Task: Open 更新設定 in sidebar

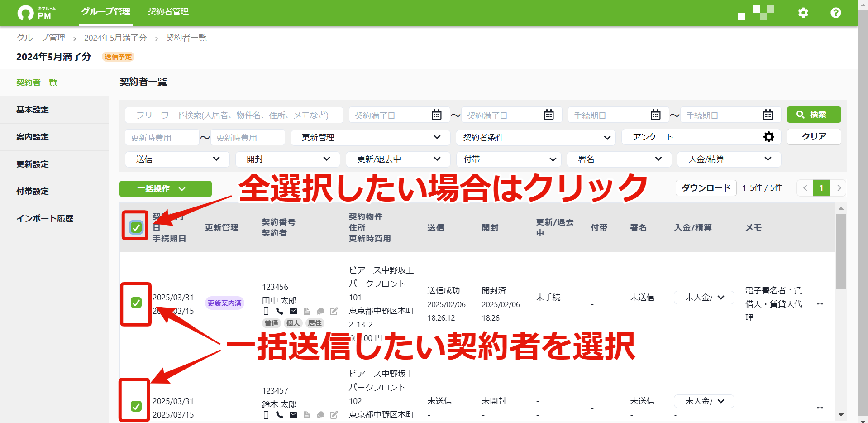Action: (x=54, y=164)
